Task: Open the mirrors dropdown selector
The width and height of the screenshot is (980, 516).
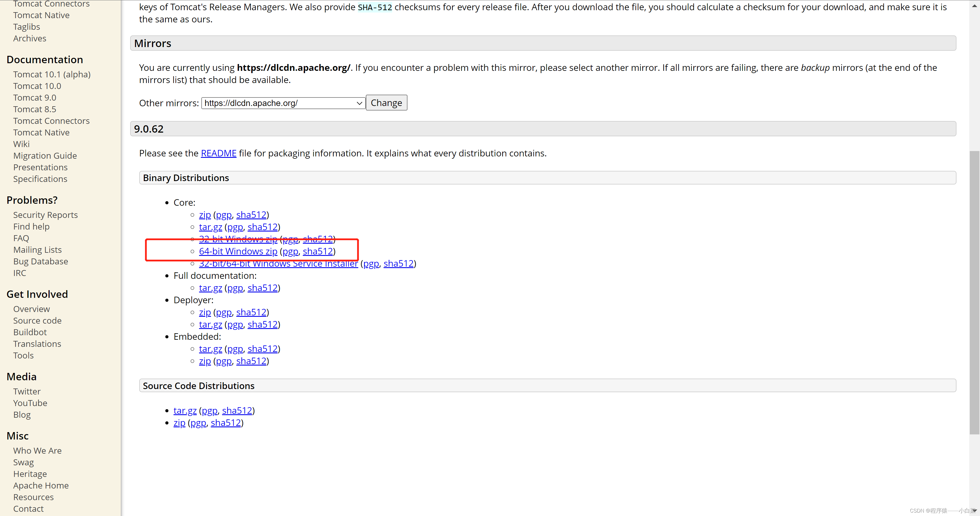Action: (281, 102)
